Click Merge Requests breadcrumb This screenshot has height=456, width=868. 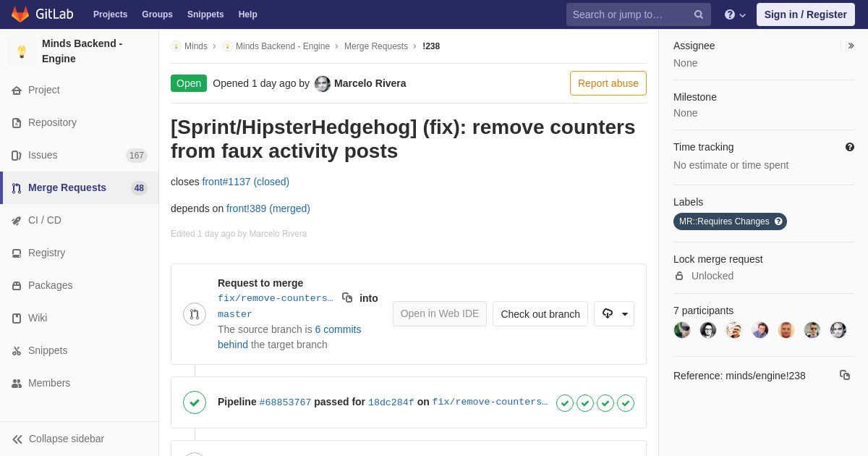376,46
